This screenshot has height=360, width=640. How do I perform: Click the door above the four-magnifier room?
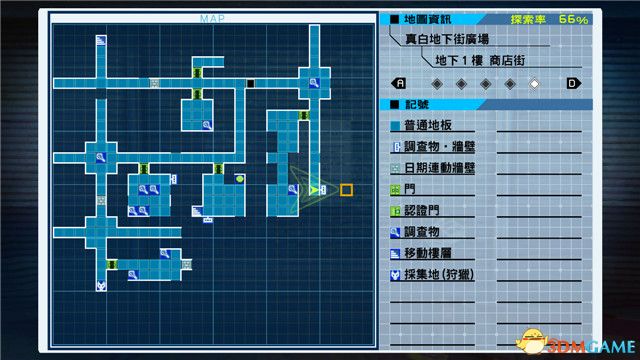(x=144, y=168)
